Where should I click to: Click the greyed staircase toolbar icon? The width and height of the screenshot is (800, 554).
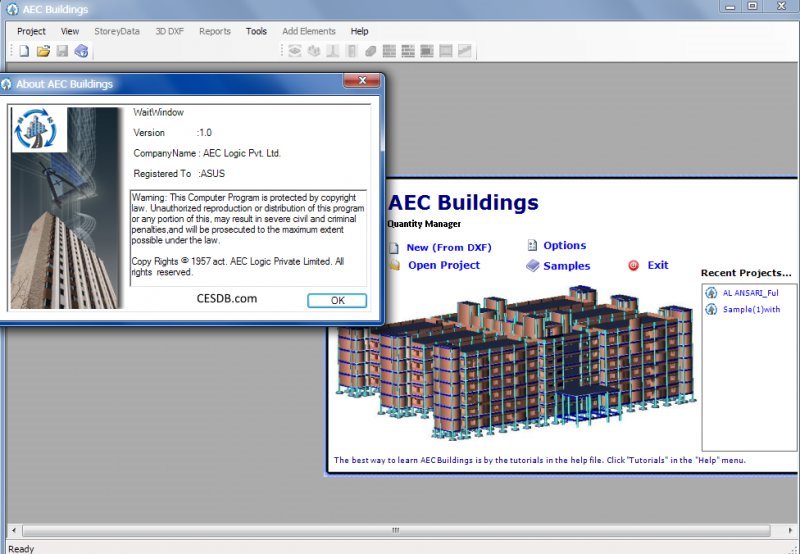click(464, 51)
